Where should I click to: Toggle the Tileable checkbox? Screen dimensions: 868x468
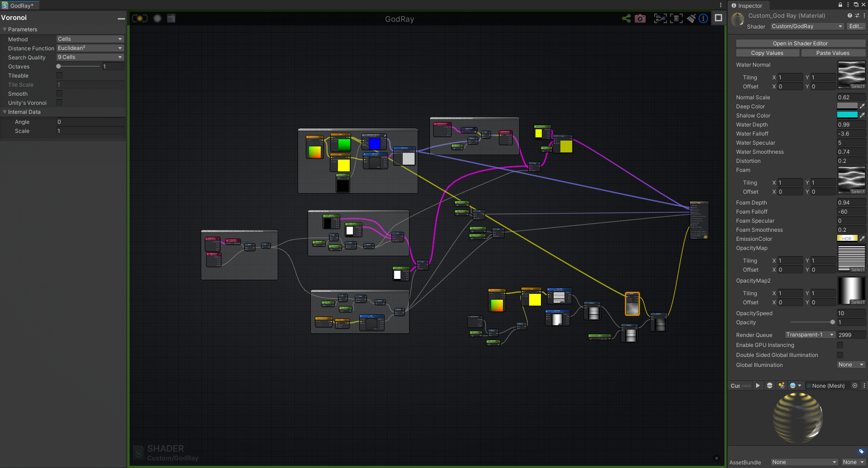click(x=59, y=75)
